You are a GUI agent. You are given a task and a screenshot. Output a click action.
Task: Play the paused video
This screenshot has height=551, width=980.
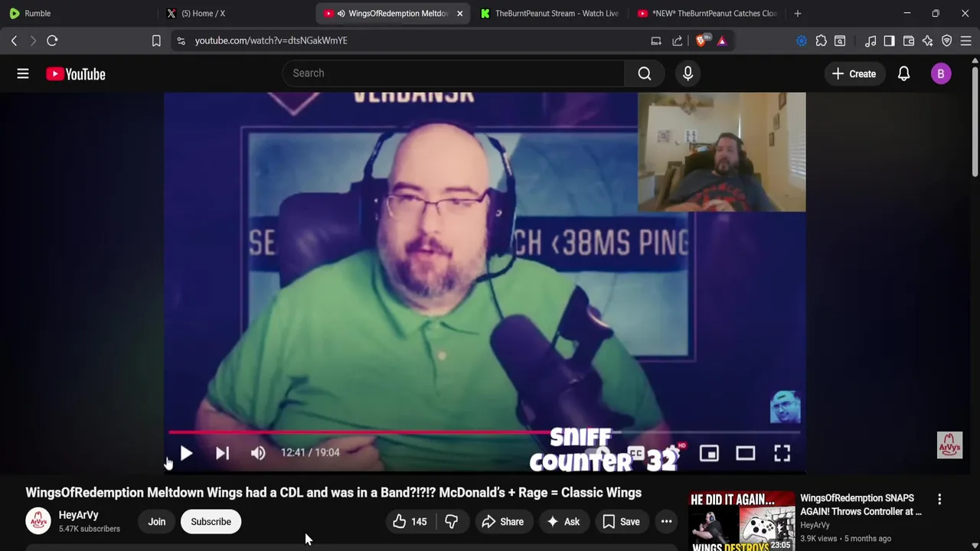click(186, 453)
